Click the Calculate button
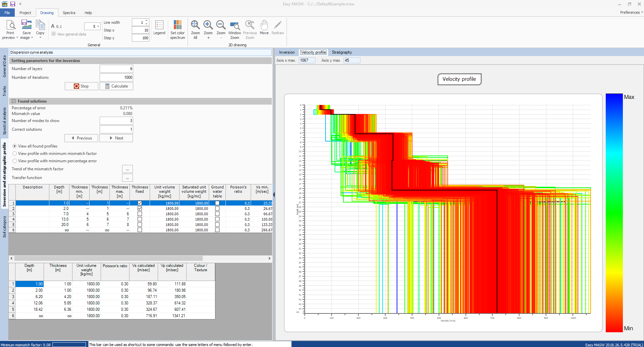 point(116,86)
